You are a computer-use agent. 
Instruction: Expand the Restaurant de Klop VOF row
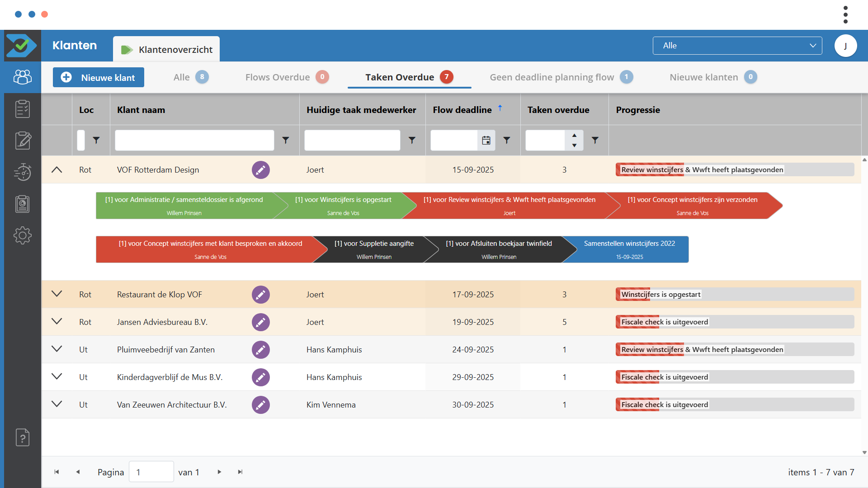click(57, 294)
